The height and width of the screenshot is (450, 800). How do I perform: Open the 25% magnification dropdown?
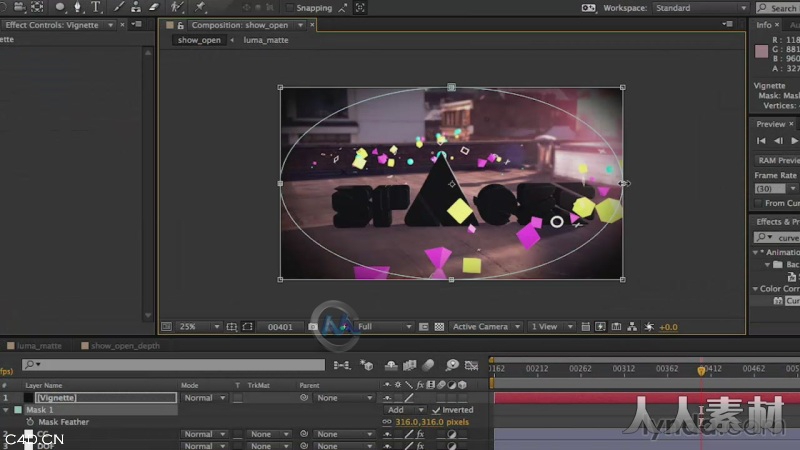coord(198,327)
